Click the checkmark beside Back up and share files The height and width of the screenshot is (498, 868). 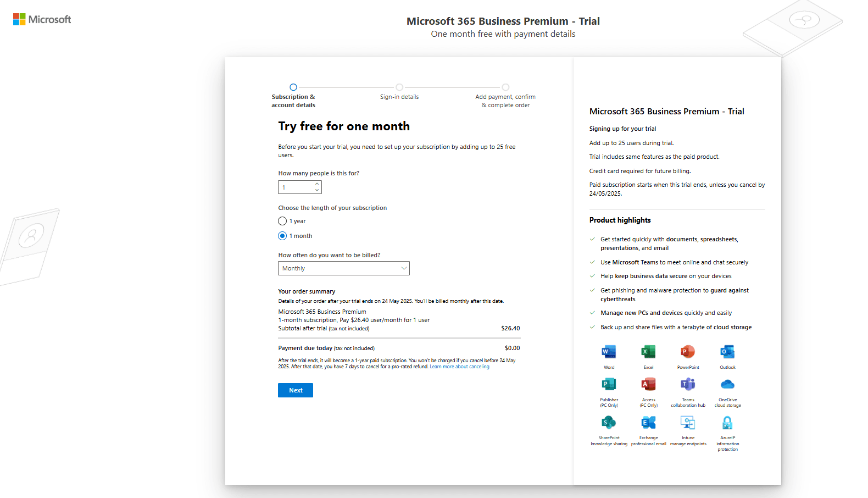pyautogui.click(x=592, y=327)
